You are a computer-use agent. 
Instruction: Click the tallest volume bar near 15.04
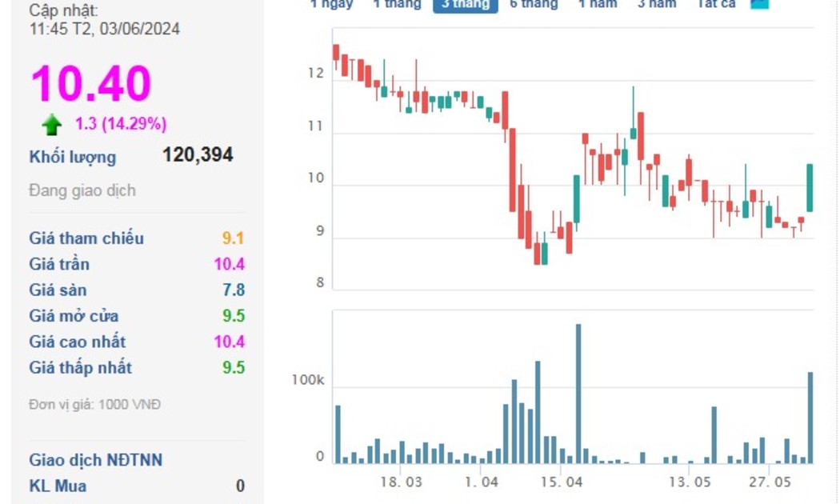point(578,392)
